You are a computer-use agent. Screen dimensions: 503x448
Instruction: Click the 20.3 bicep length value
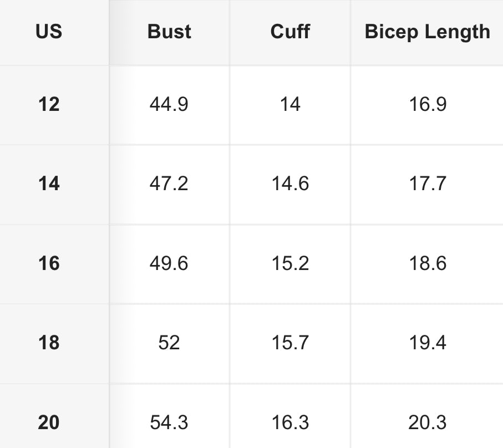click(x=428, y=422)
